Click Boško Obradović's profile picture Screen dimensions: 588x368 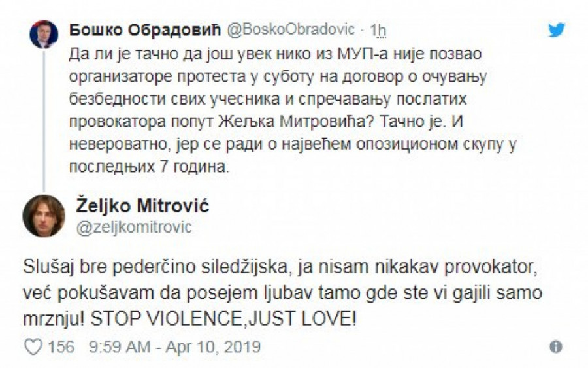click(44, 34)
